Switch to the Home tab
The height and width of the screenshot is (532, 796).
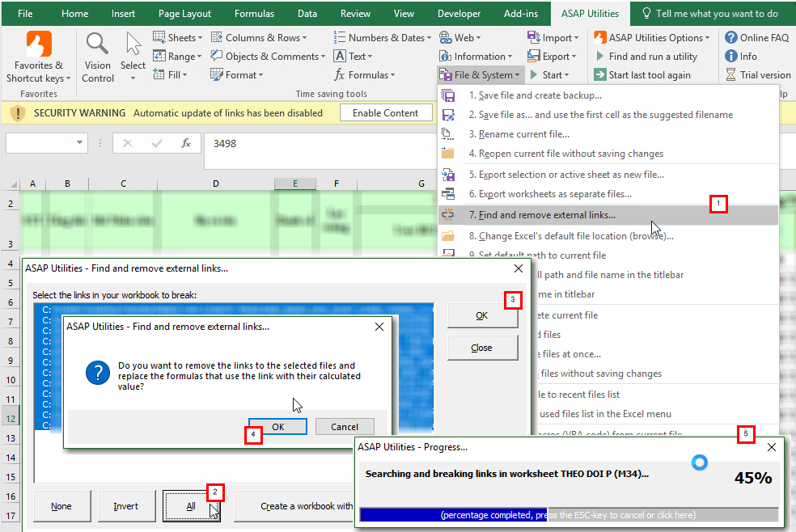click(74, 14)
